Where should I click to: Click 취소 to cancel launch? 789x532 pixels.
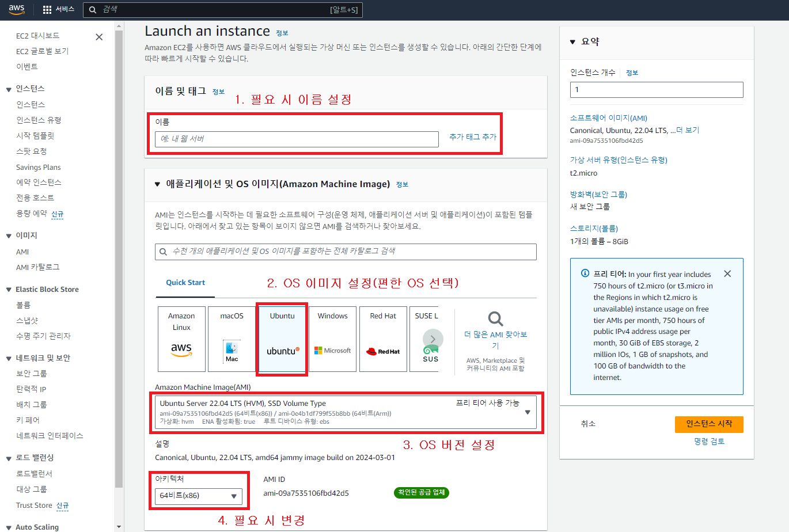(588, 424)
